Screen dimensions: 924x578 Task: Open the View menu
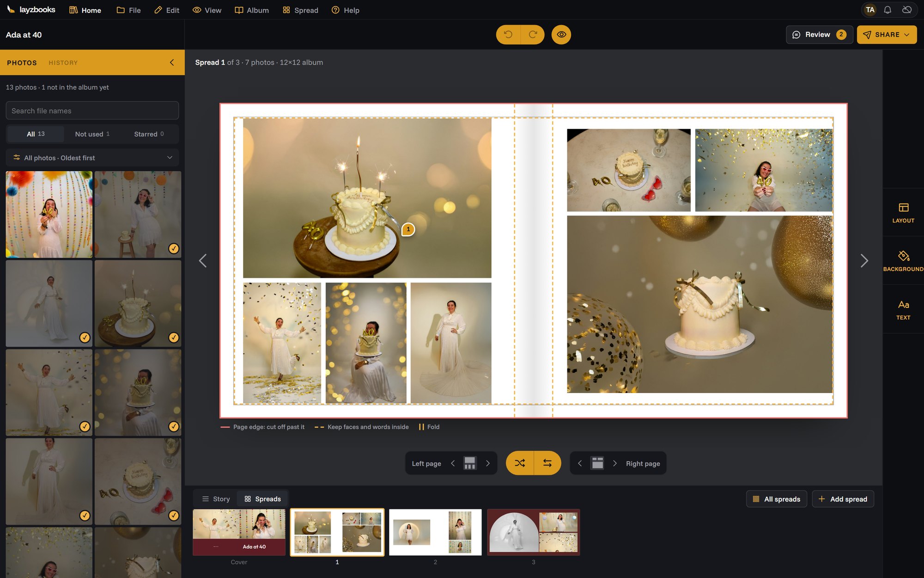pos(207,10)
